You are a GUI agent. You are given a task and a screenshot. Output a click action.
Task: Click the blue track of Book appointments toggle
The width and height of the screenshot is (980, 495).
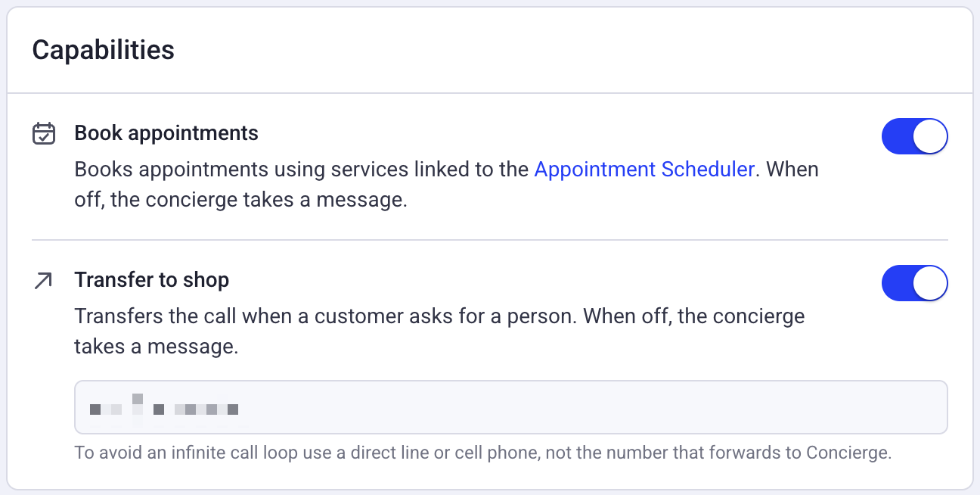(897, 136)
